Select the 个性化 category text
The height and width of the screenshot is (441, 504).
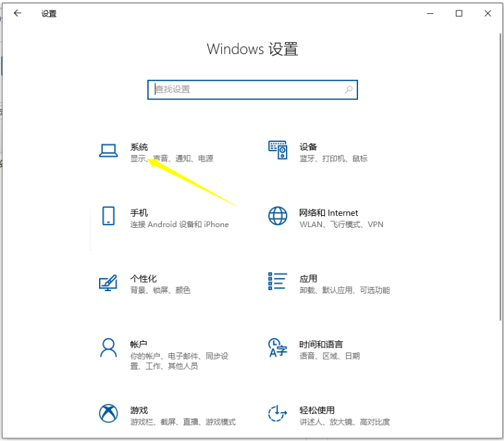pyautogui.click(x=143, y=279)
